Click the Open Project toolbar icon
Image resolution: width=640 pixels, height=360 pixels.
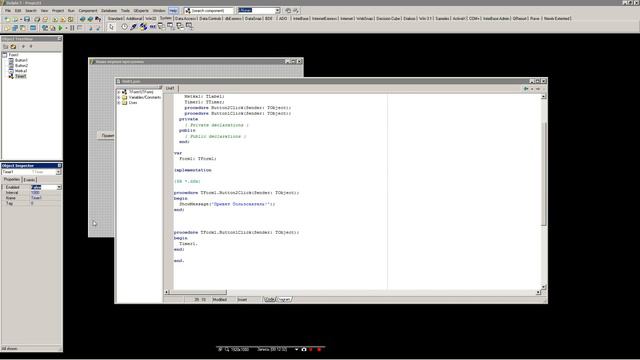(x=45, y=19)
